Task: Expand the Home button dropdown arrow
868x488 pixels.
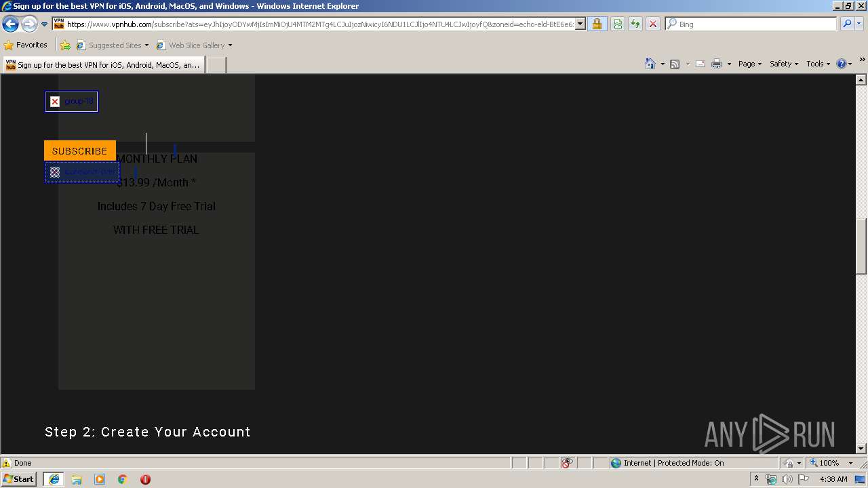Action: tap(663, 64)
